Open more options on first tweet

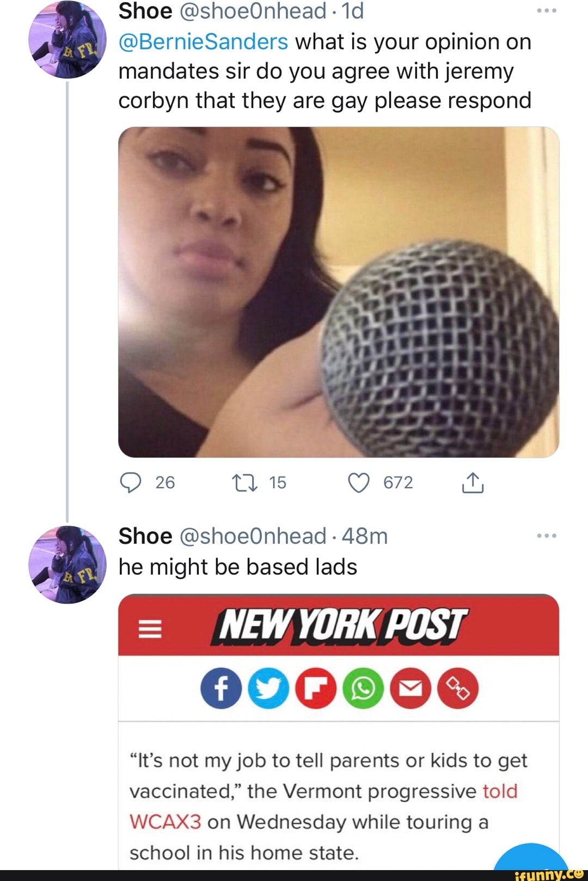[x=546, y=11]
